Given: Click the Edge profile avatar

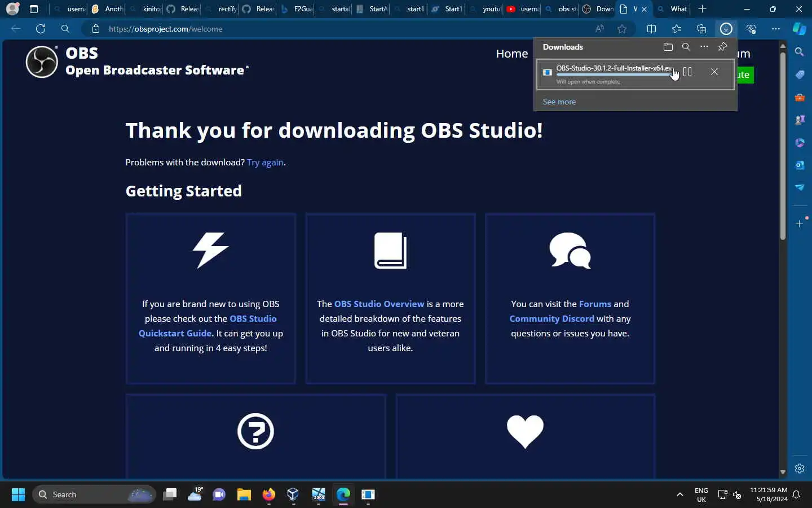Looking at the screenshot, I should (12, 9).
